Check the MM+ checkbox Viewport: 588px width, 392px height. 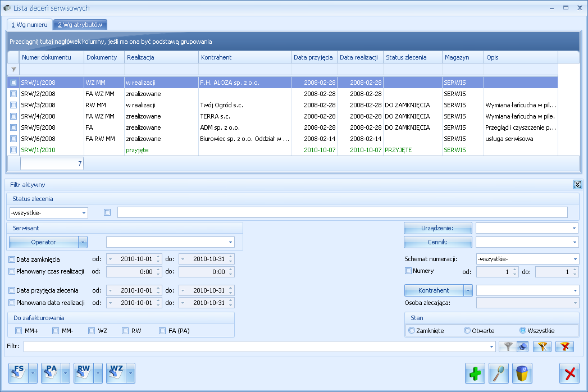click(19, 331)
